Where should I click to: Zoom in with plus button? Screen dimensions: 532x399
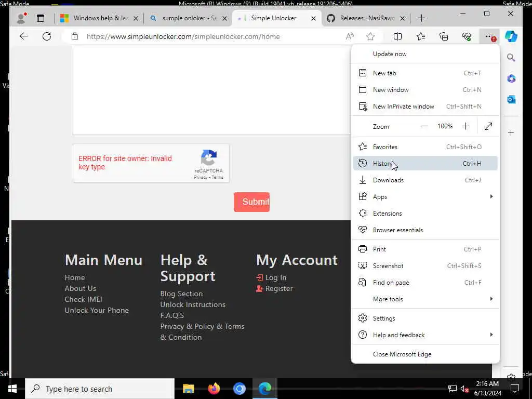click(465, 126)
